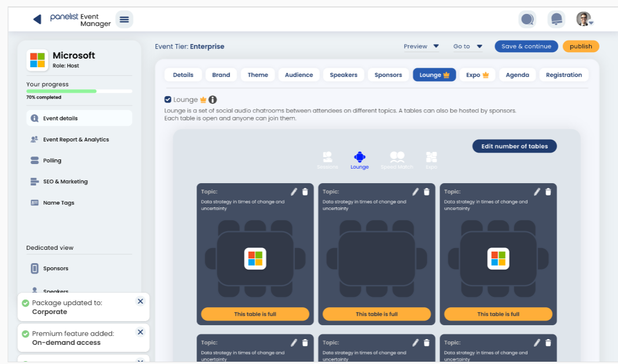This screenshot has height=364, width=618.
Task: Select the Lounge preview icon
Action: pyautogui.click(x=359, y=161)
